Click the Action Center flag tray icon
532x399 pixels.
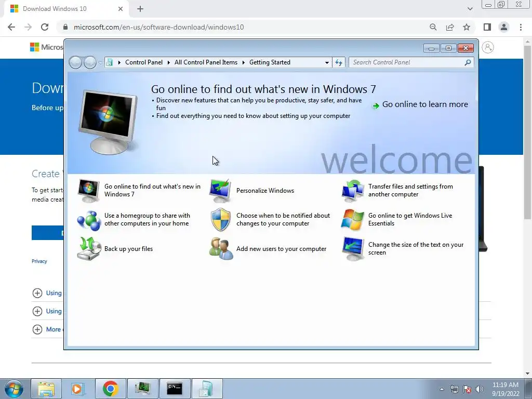467,389
